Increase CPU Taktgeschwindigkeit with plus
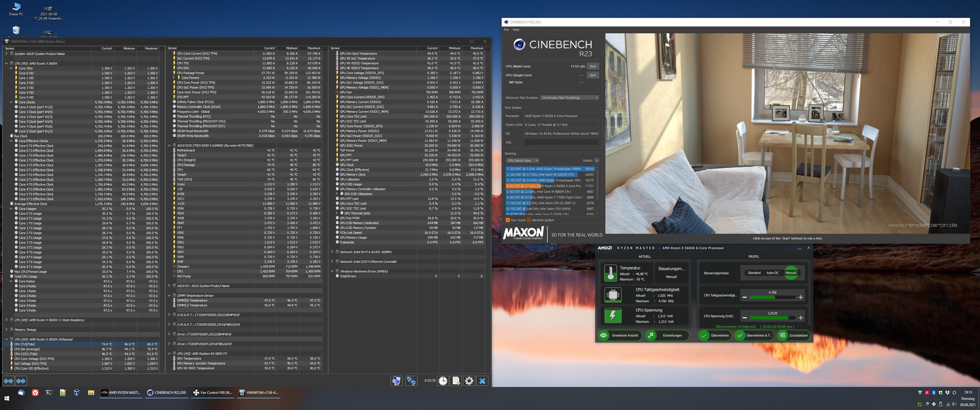Image resolution: width=980 pixels, height=410 pixels. pos(801,297)
